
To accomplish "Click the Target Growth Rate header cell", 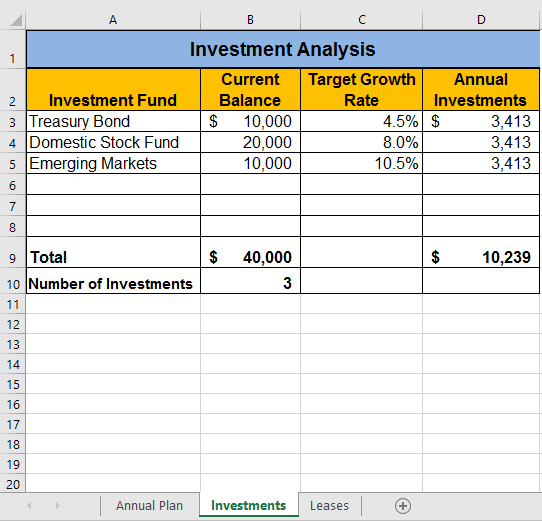I will click(x=362, y=90).
